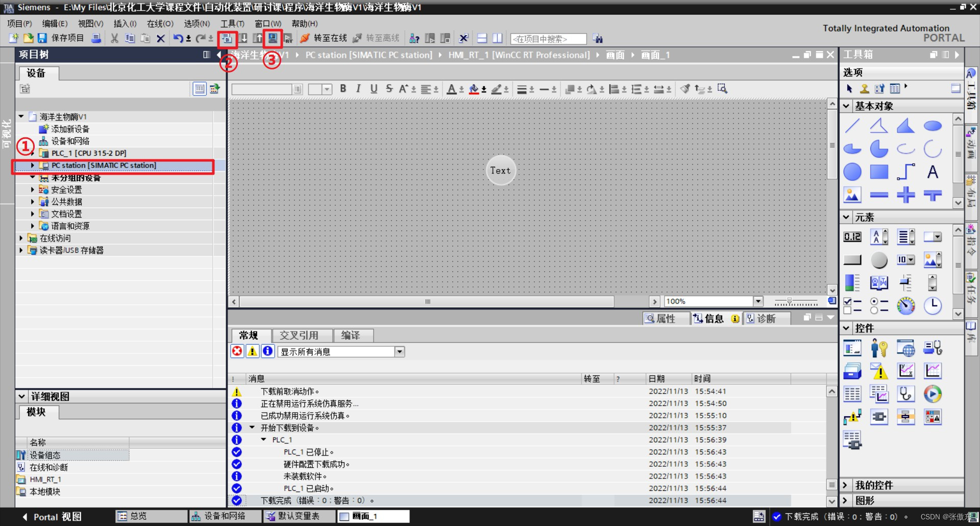
Task: Click the new project icon in toolbar
Action: [x=14, y=38]
